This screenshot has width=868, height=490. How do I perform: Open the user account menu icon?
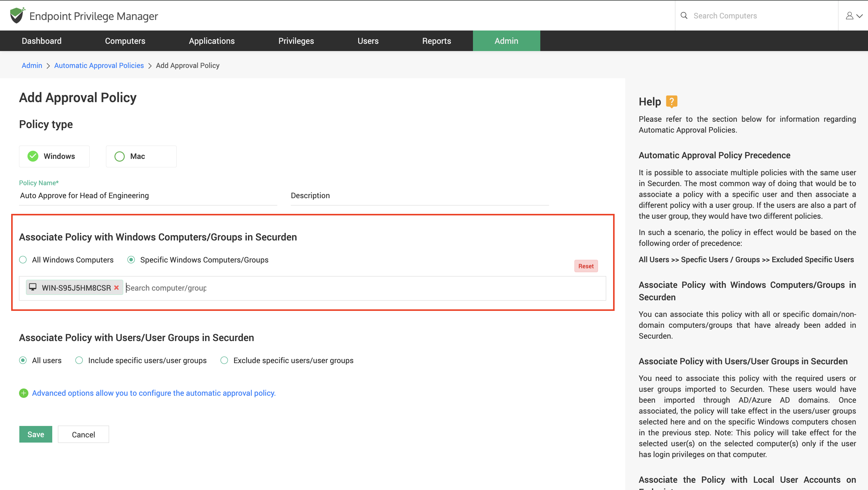click(x=854, y=16)
